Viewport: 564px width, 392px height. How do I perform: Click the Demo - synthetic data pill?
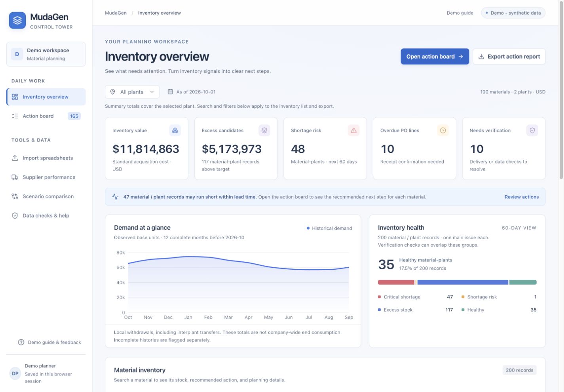point(513,13)
